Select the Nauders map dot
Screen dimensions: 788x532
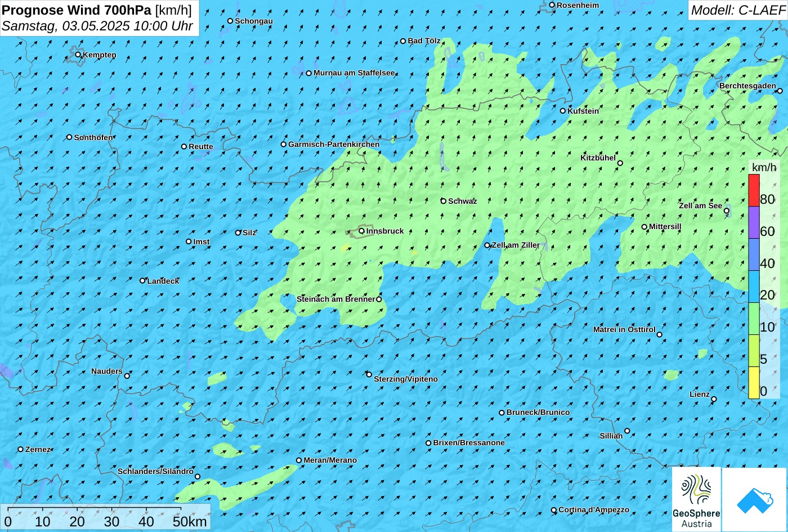(127, 376)
